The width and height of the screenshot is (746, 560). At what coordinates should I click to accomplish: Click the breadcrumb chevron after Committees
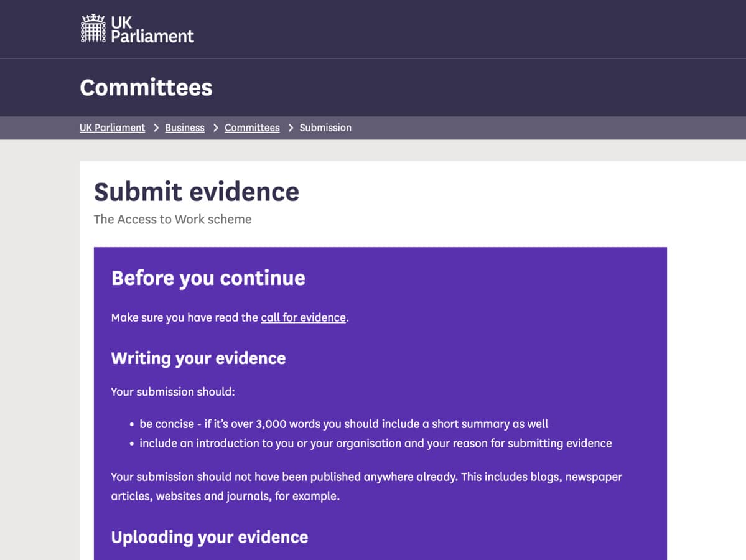[289, 128]
